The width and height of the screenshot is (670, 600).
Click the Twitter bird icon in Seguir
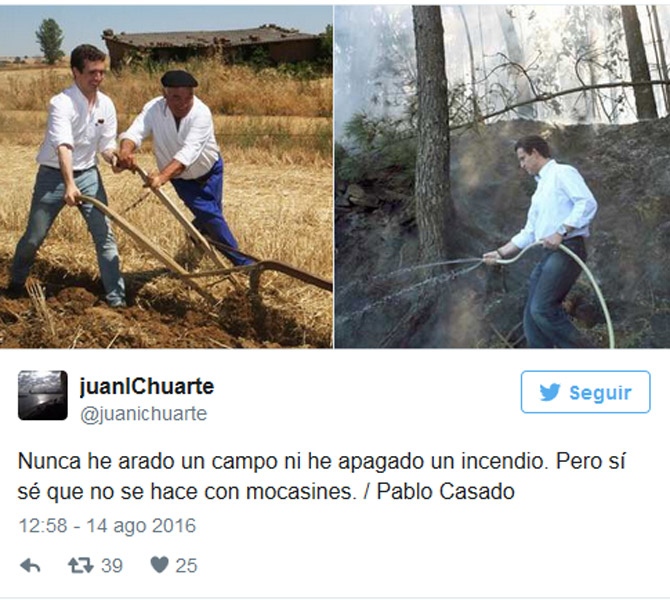tap(550, 392)
